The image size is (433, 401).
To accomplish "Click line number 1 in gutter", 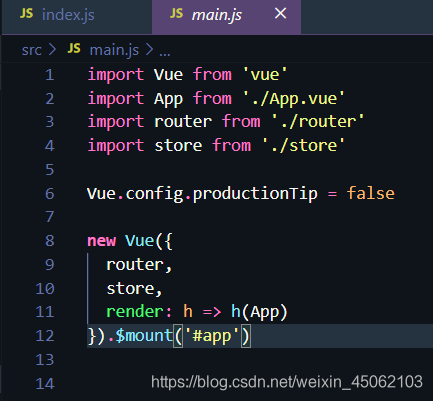I will [49, 75].
